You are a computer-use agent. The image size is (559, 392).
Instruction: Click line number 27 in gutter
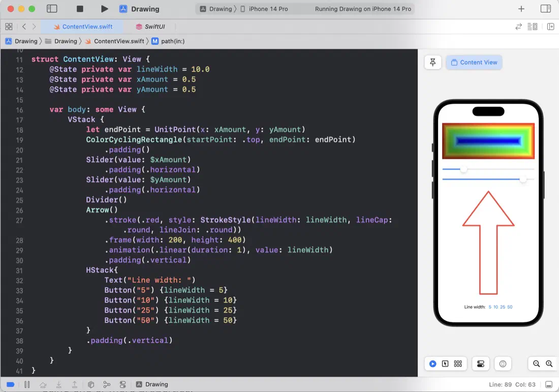tap(19, 221)
